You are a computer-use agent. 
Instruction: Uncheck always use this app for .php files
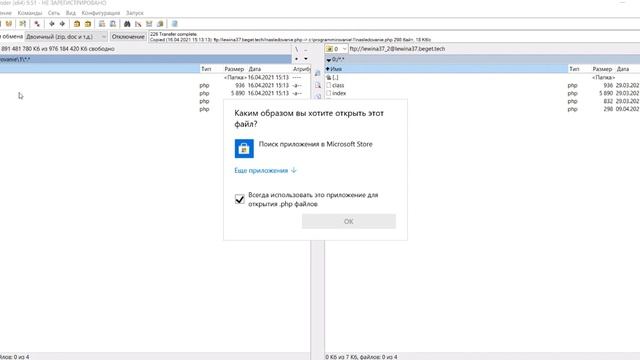coord(240,199)
